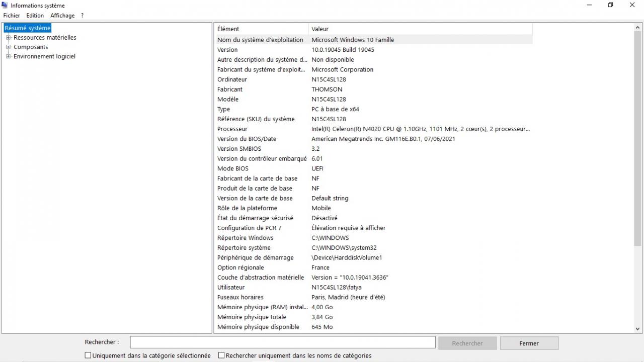Click the Fermer button

tap(529, 343)
